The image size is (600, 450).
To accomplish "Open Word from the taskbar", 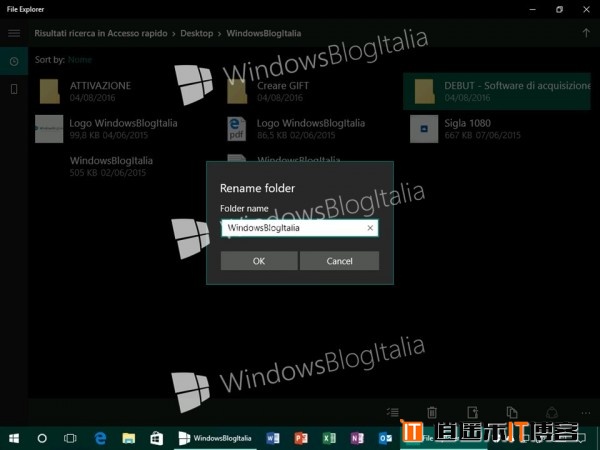I will 273,438.
